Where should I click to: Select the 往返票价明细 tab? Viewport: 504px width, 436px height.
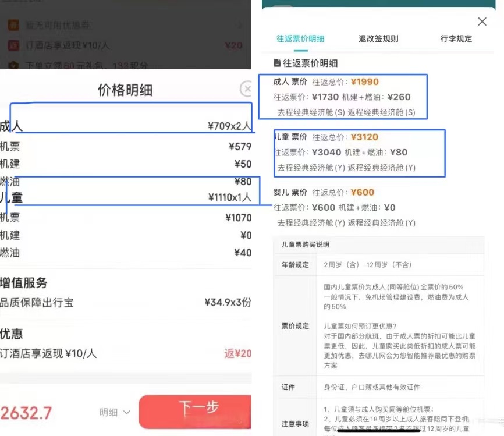click(300, 39)
